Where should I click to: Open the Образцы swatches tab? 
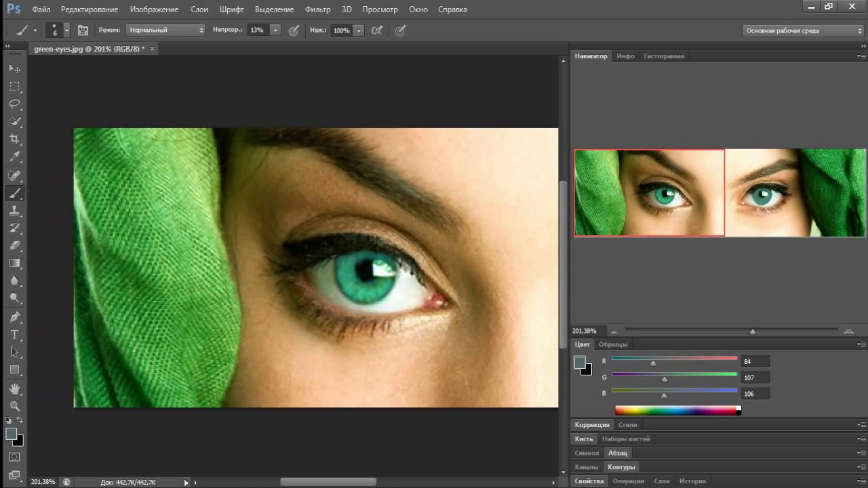613,344
